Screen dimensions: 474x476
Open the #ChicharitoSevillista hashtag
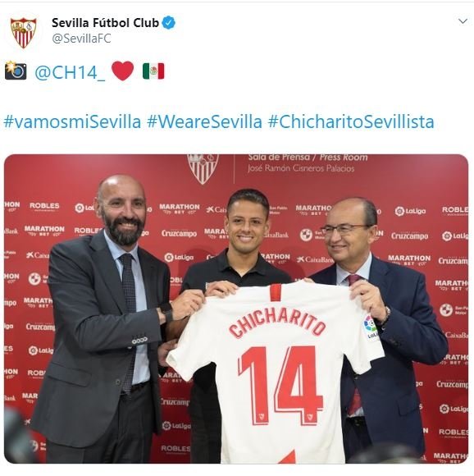coord(351,121)
